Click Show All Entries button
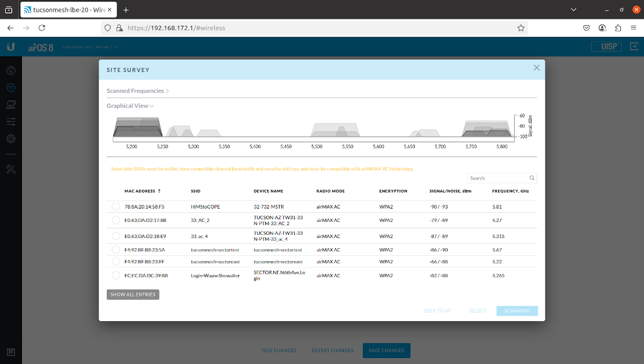Screen dimensions: 644x364 click(x=133, y=294)
